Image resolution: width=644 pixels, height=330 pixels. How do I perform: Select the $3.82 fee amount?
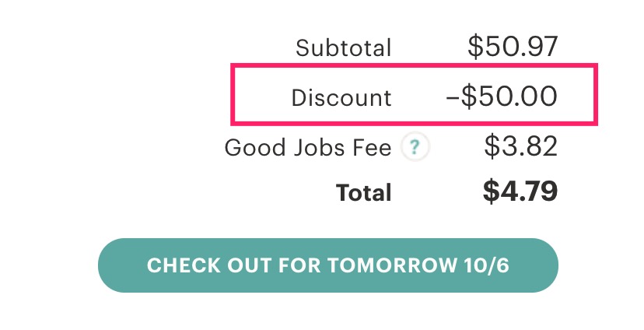coord(520,146)
